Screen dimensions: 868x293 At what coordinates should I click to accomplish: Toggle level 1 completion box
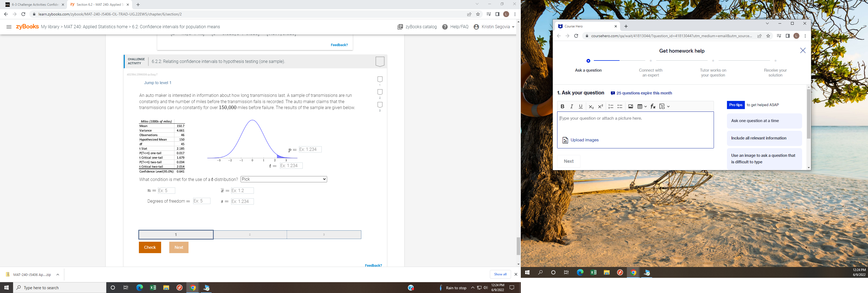tap(380, 79)
